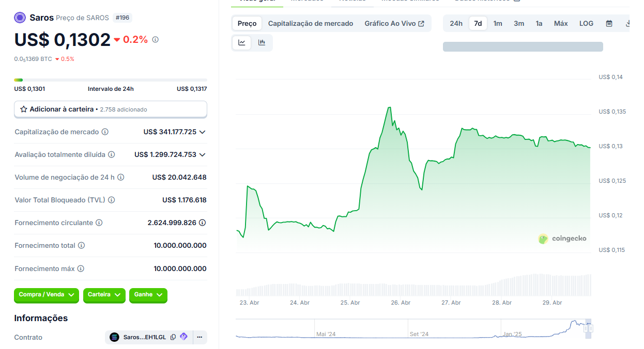Choose the Máx time range

(561, 23)
